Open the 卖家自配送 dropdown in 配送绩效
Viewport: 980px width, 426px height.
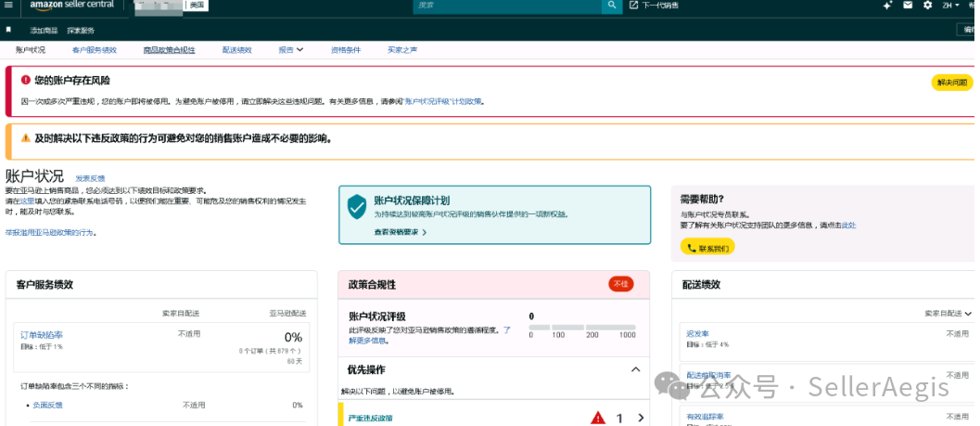[x=948, y=314]
